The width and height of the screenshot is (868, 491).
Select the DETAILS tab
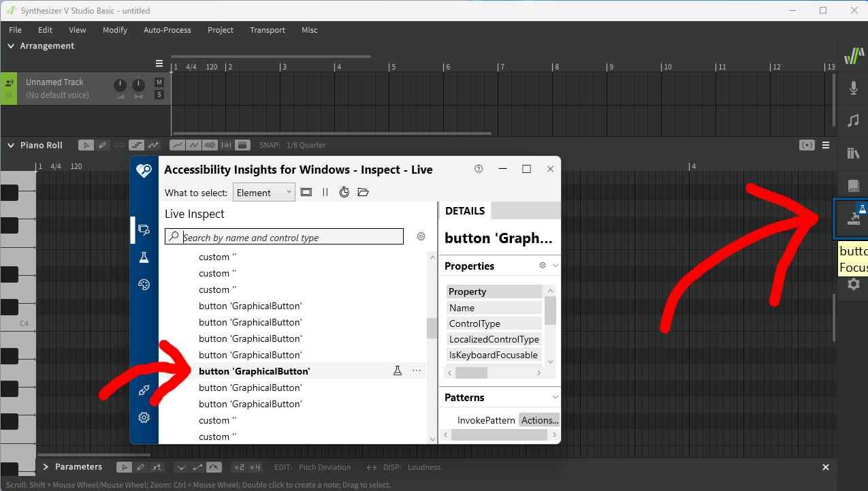point(465,210)
